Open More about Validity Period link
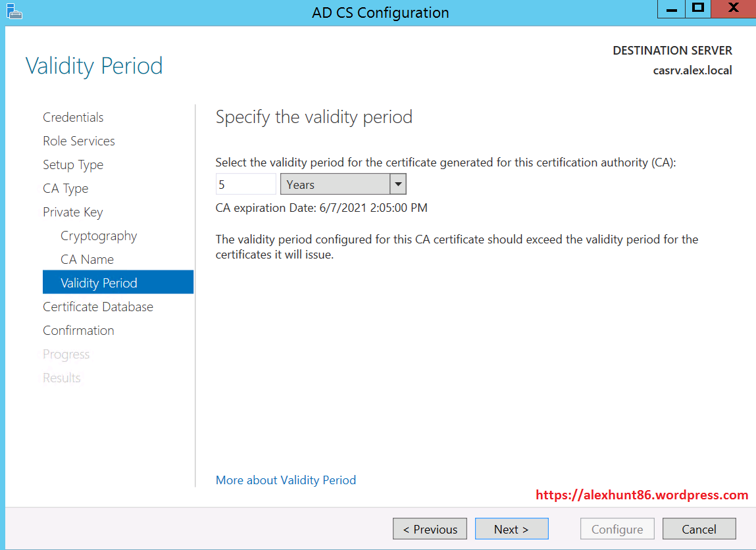The image size is (756, 550). pyautogui.click(x=286, y=480)
